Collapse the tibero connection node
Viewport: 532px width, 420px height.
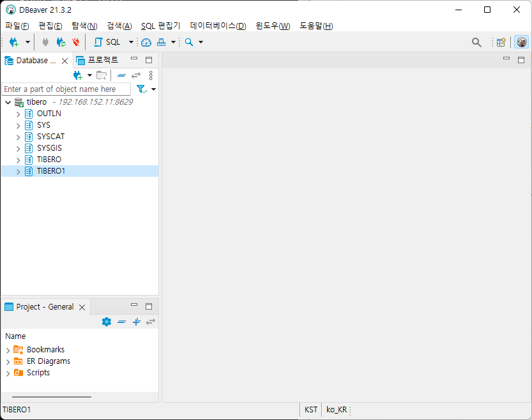coord(8,101)
